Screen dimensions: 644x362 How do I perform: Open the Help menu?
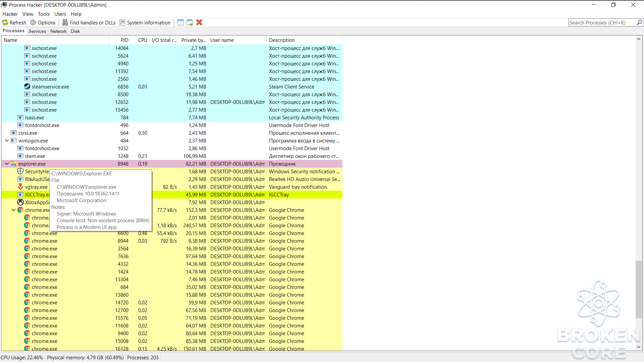pos(76,14)
